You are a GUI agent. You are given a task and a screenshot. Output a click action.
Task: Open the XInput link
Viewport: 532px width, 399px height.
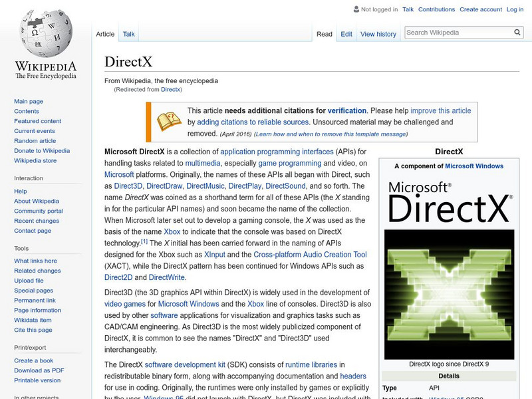point(214,255)
